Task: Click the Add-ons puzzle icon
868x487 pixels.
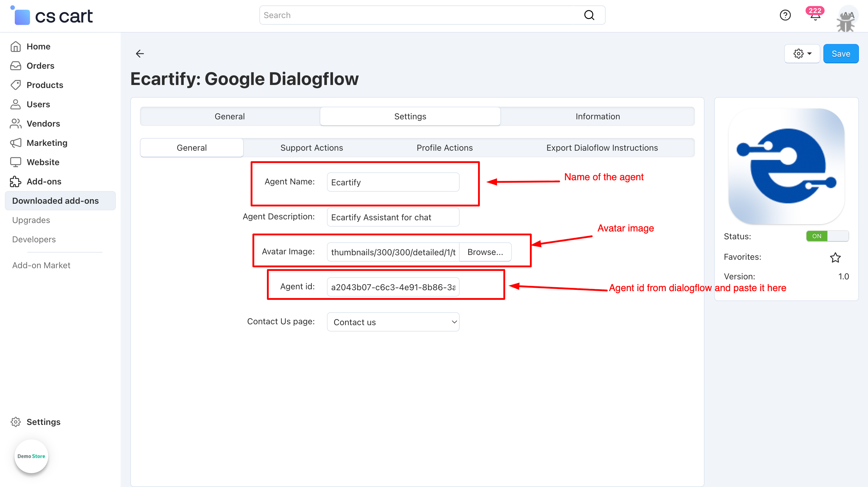Action: coord(15,181)
